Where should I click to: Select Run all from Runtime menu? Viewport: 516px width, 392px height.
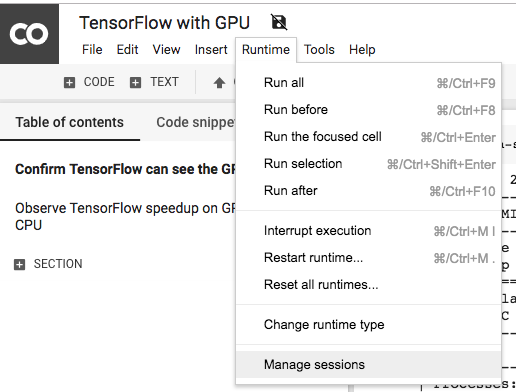point(368,83)
